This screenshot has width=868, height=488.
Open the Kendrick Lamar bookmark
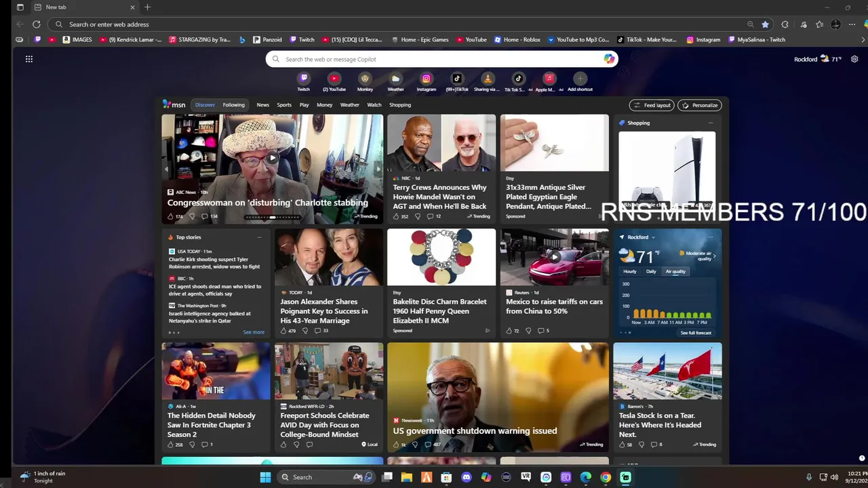[131, 39]
